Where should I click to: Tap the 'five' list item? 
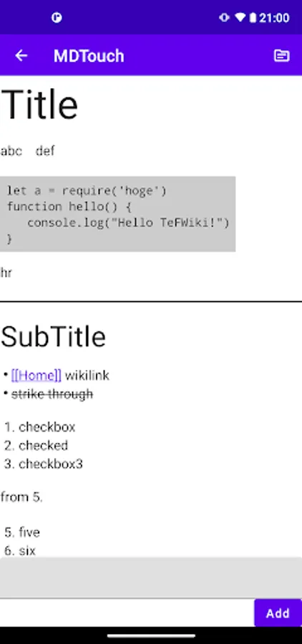click(29, 532)
